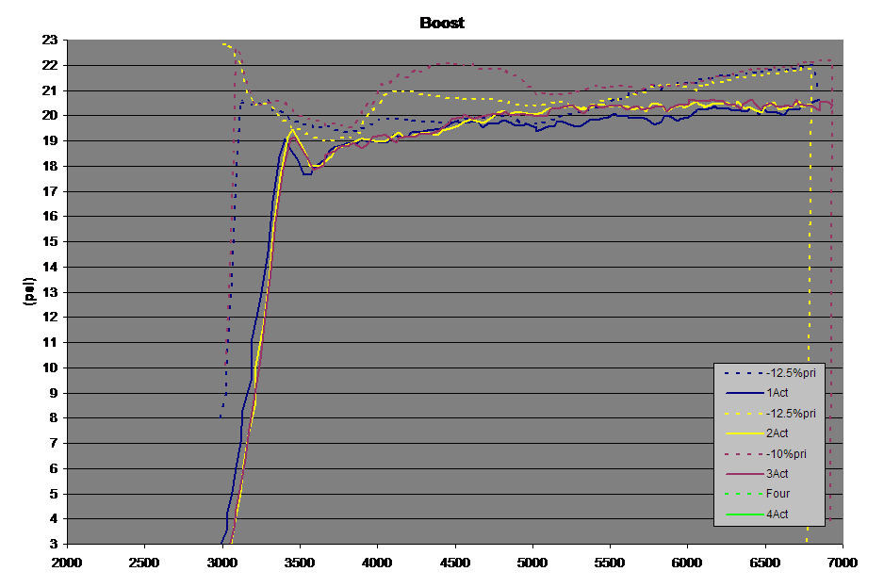Select the 1Act legend label
This screenshot has height=588, width=884.
778,393
